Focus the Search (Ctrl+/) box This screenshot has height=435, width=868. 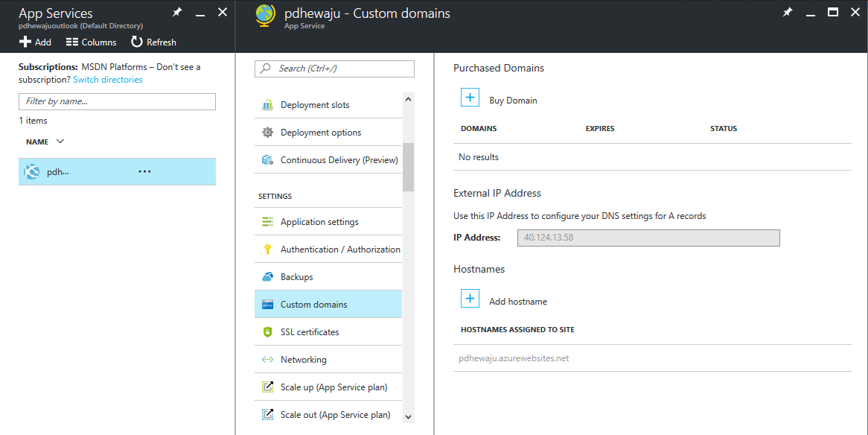334,69
